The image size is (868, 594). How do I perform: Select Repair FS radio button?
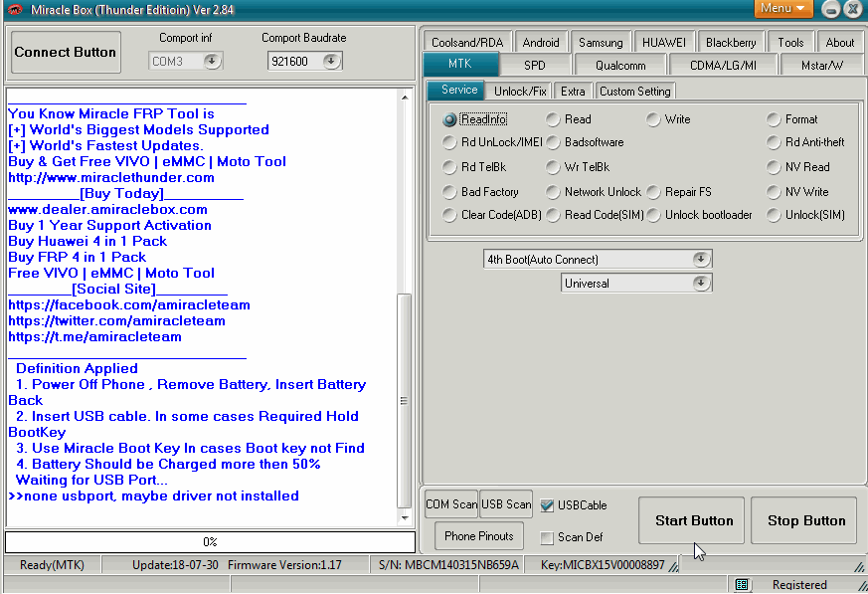point(653,192)
